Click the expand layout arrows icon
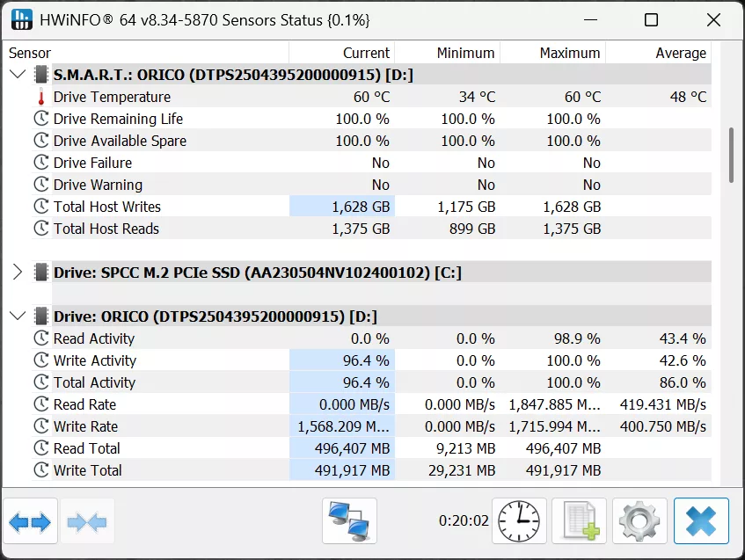 tap(31, 521)
